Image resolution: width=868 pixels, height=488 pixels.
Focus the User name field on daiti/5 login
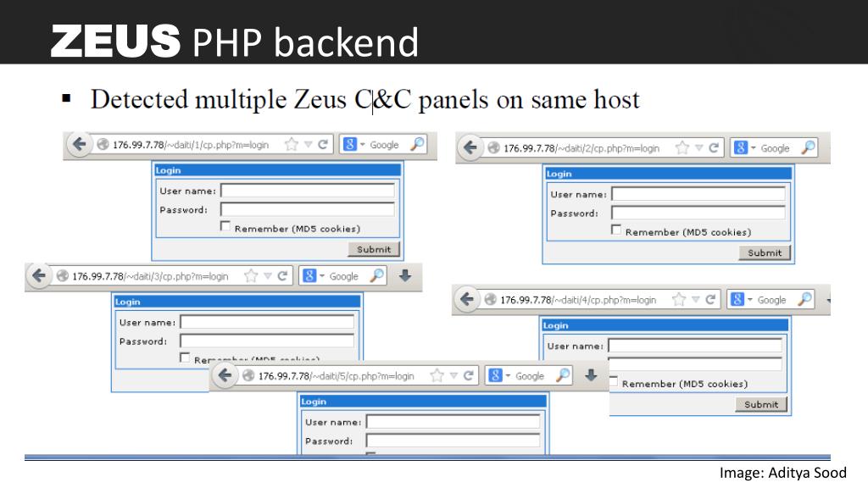[x=453, y=422]
